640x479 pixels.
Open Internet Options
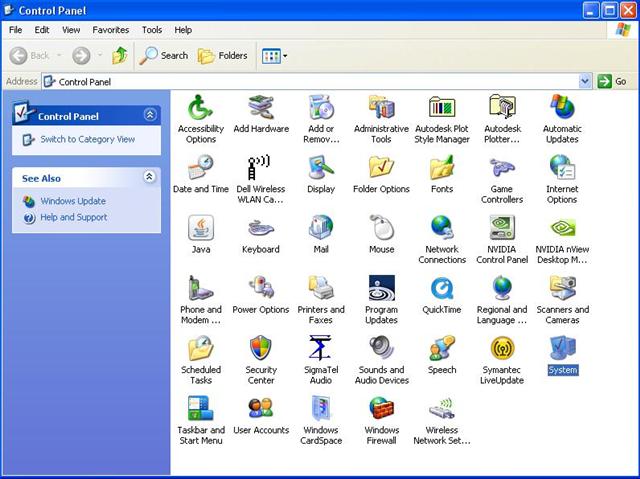(x=562, y=179)
